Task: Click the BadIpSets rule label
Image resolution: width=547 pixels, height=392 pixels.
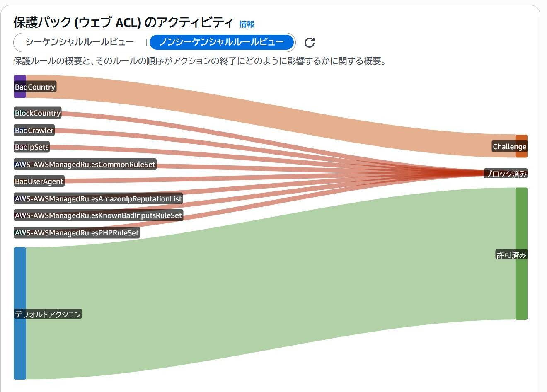Action: coord(32,147)
